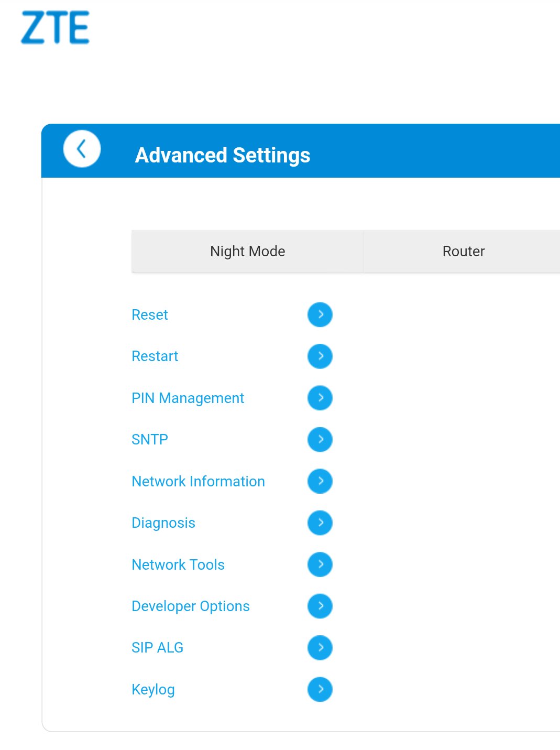560x750 pixels.
Task: Click the arrow icon next to PIN Management
Action: click(x=320, y=398)
